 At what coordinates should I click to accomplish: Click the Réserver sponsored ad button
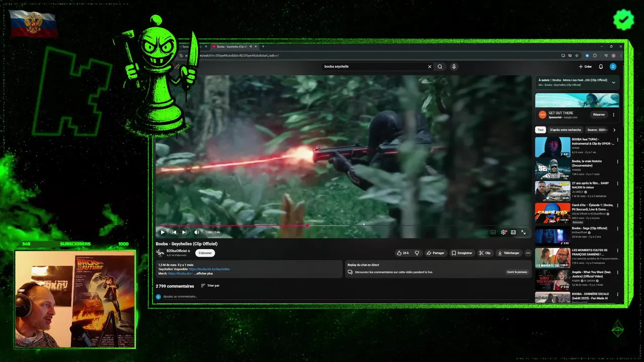tap(599, 114)
